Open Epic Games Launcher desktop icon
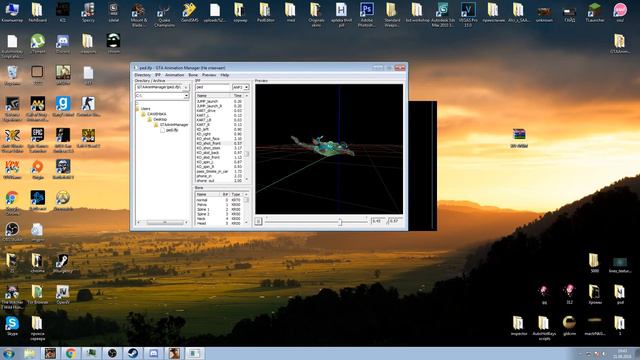 tap(38, 140)
